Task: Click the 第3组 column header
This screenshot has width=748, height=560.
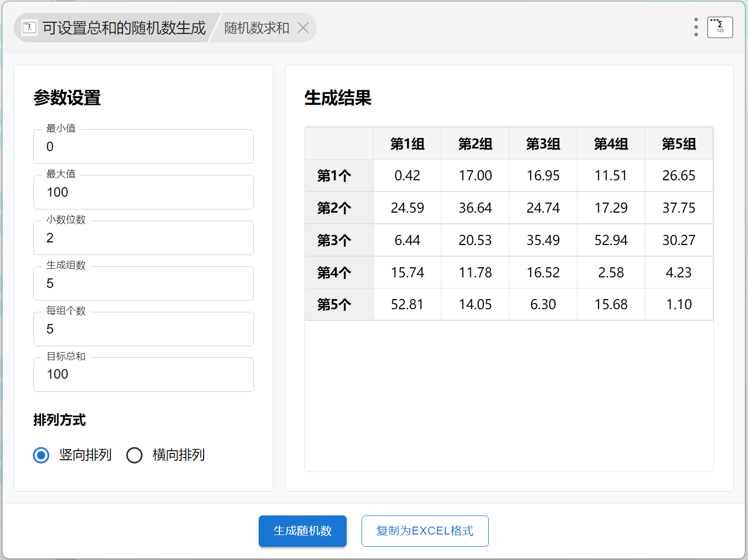Action: [543, 144]
